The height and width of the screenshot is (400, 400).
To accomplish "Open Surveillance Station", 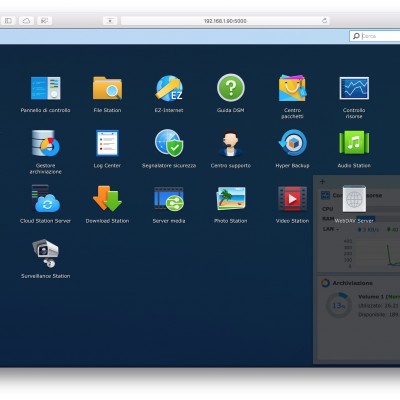I will tap(46, 253).
